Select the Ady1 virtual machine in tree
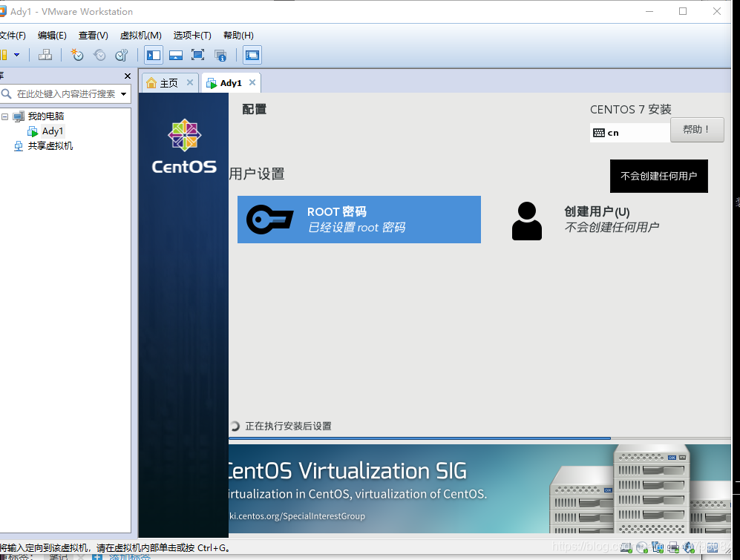The width and height of the screenshot is (740, 560). 53,131
